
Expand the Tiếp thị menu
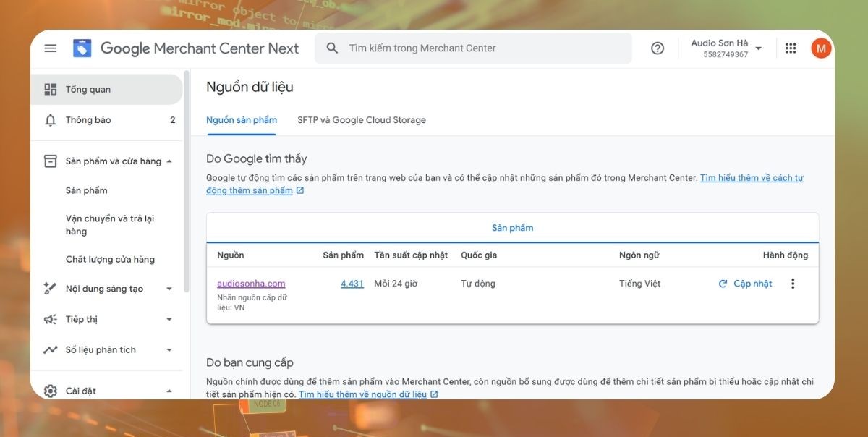coord(169,319)
